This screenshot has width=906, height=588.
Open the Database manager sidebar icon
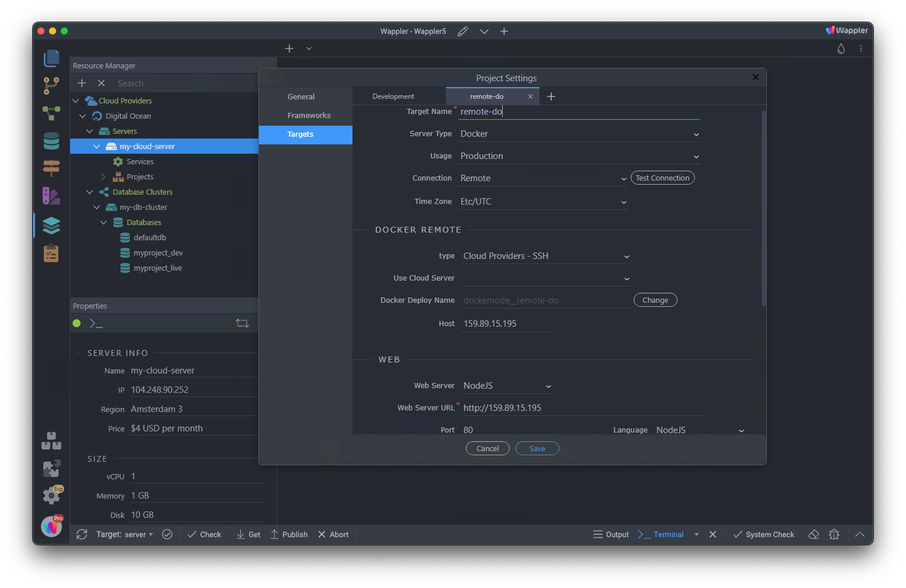click(51, 141)
